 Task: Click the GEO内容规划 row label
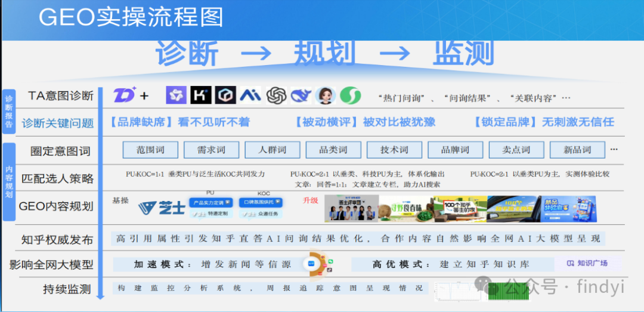pos(56,206)
